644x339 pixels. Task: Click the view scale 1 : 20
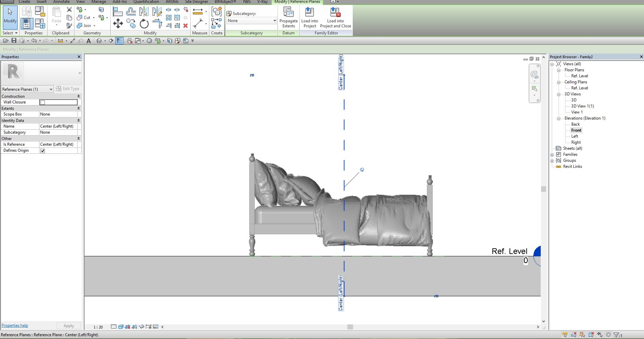(x=98, y=327)
